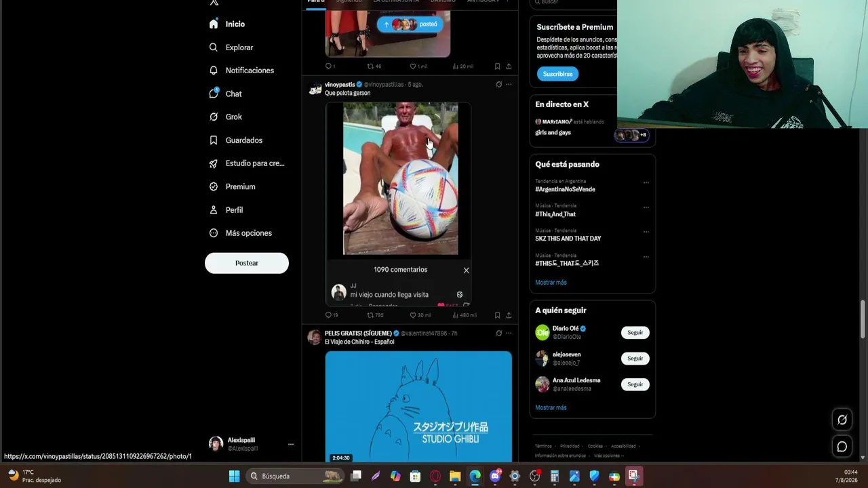This screenshot has width=868, height=488.
Task: Follow Diario Olé
Action: point(635,333)
